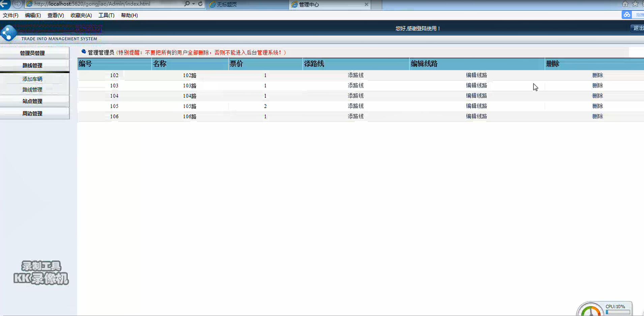Click the 编号 column header
Screen dimensions: 644x316
point(114,64)
